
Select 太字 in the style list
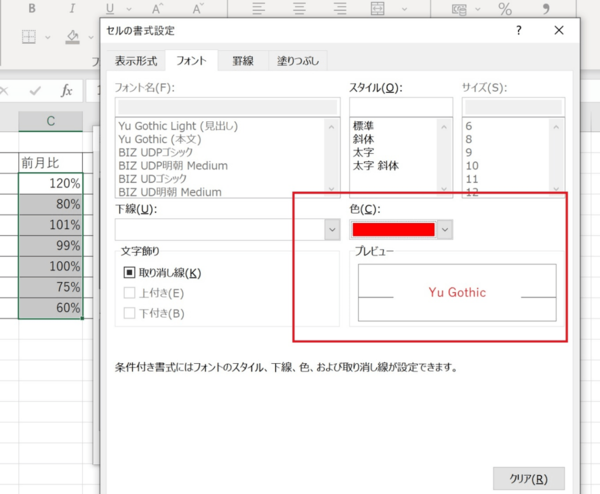click(362, 152)
